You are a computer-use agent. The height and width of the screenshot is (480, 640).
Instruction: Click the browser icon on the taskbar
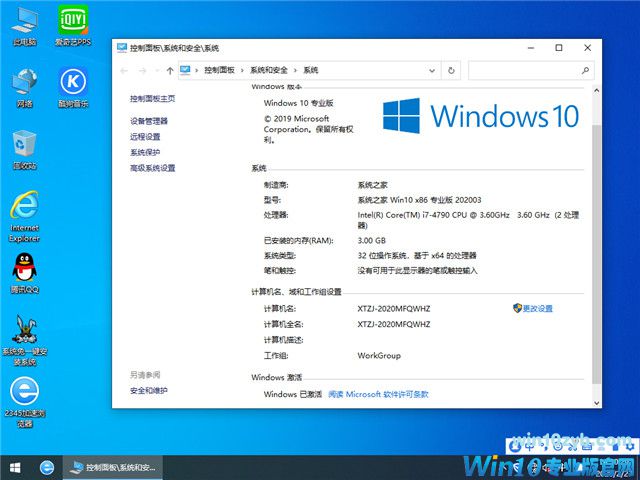[47, 467]
